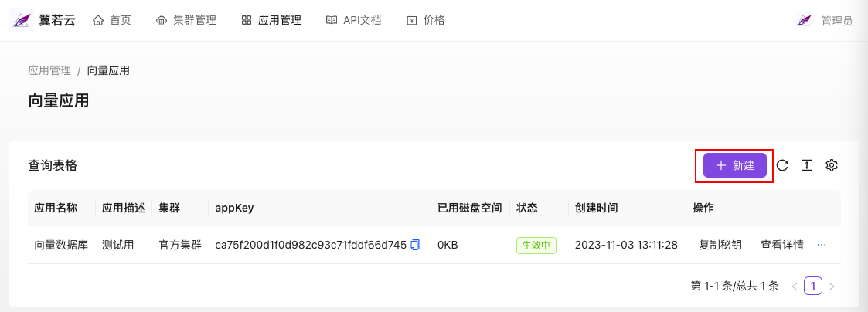Copy the appKey with the copy icon

tap(415, 245)
